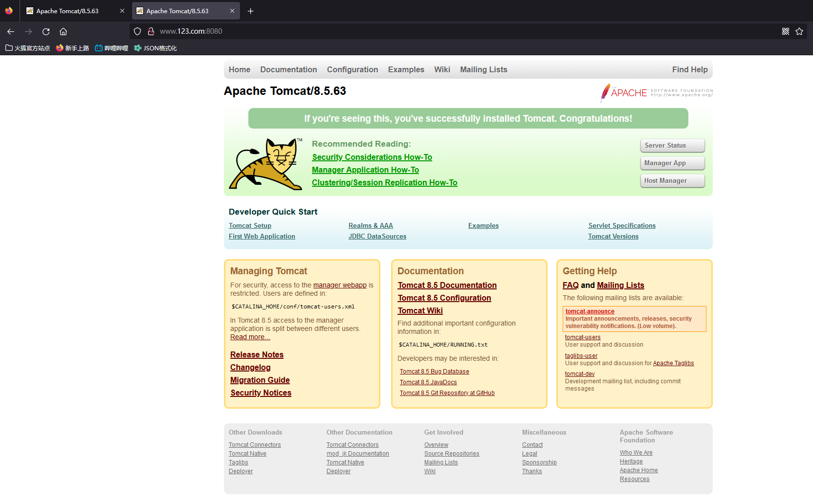813x504 pixels.
Task: Open the Release Notes link
Action: coord(257,354)
